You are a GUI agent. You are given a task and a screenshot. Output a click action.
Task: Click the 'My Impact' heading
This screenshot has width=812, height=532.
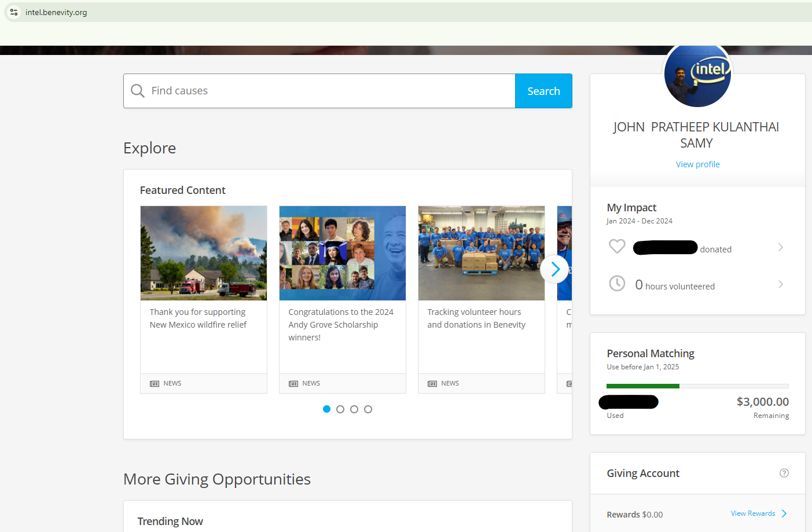point(631,208)
